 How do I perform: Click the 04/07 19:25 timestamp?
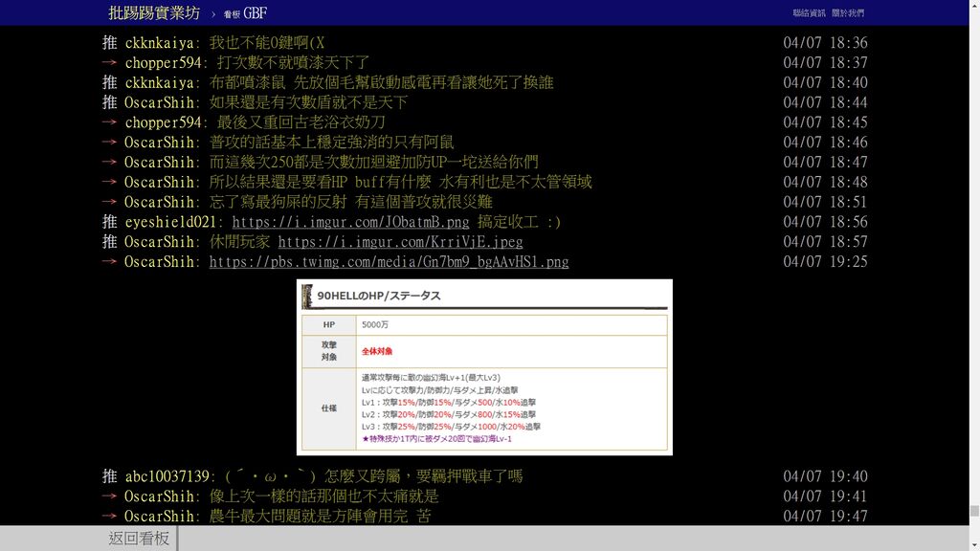click(825, 262)
